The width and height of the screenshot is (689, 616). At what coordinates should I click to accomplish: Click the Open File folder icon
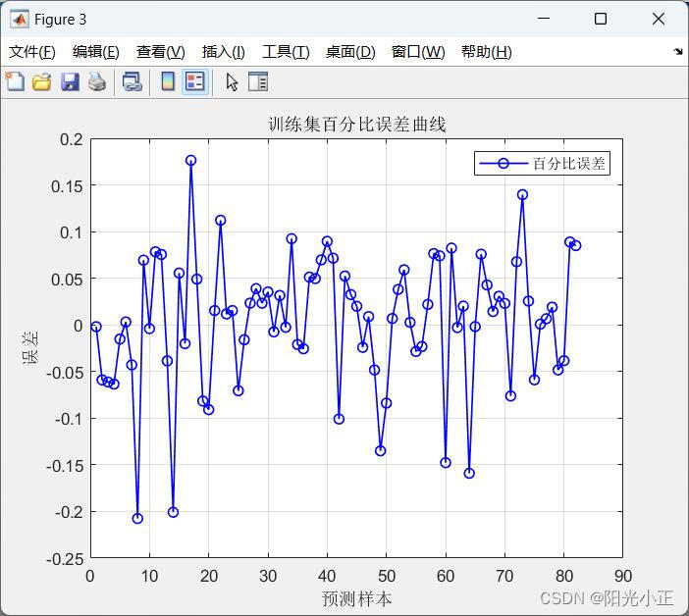pyautogui.click(x=42, y=81)
